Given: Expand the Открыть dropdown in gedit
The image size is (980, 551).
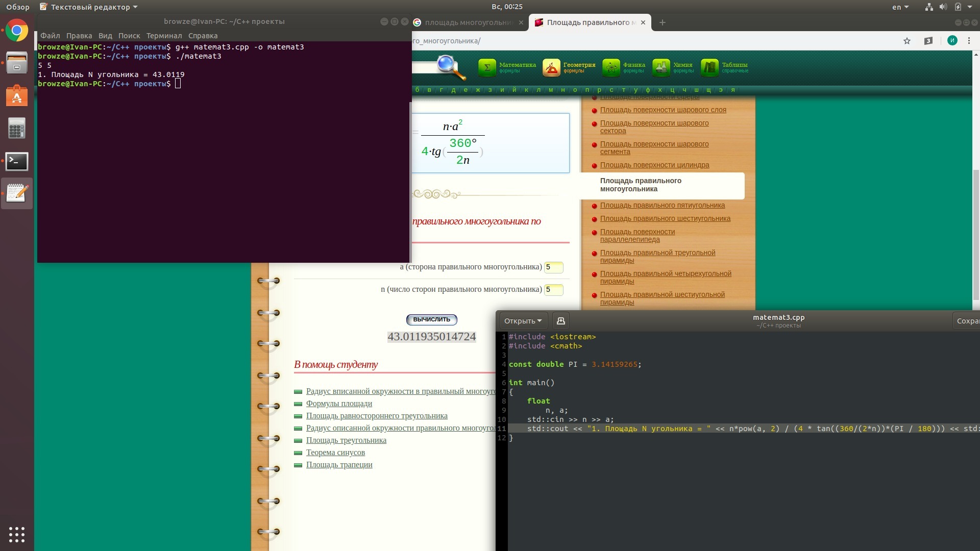Looking at the screenshot, I should pos(523,321).
